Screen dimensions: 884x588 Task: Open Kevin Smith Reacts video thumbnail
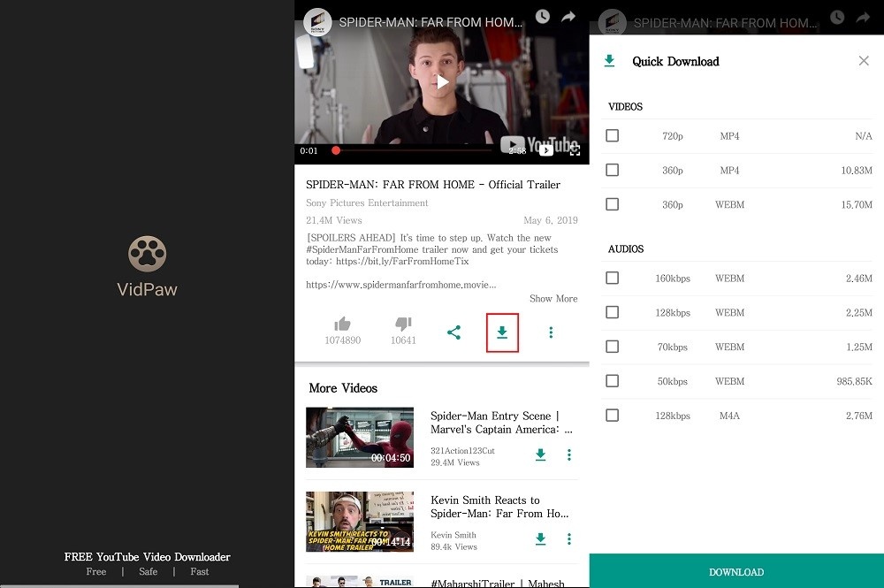(x=360, y=522)
